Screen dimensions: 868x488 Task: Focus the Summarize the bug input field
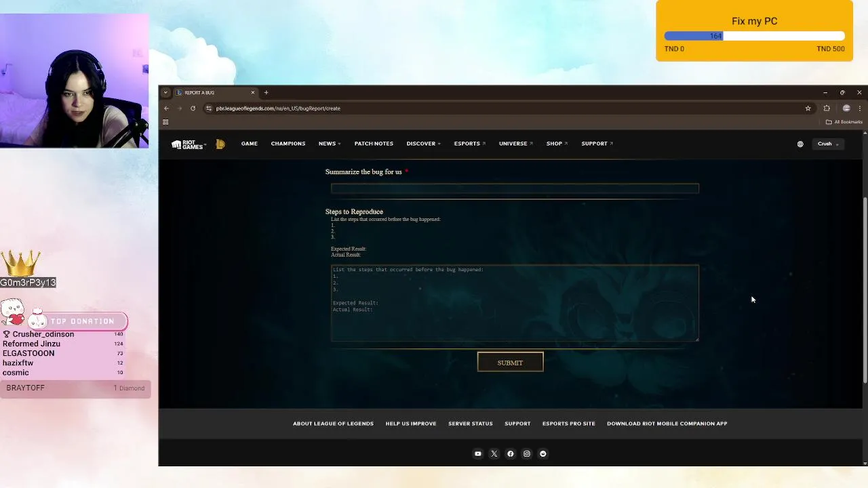coord(515,188)
